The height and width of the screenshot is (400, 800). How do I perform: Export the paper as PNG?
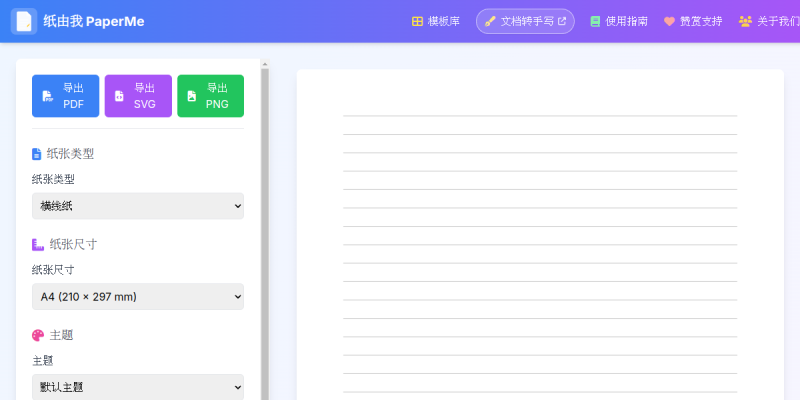click(210, 96)
